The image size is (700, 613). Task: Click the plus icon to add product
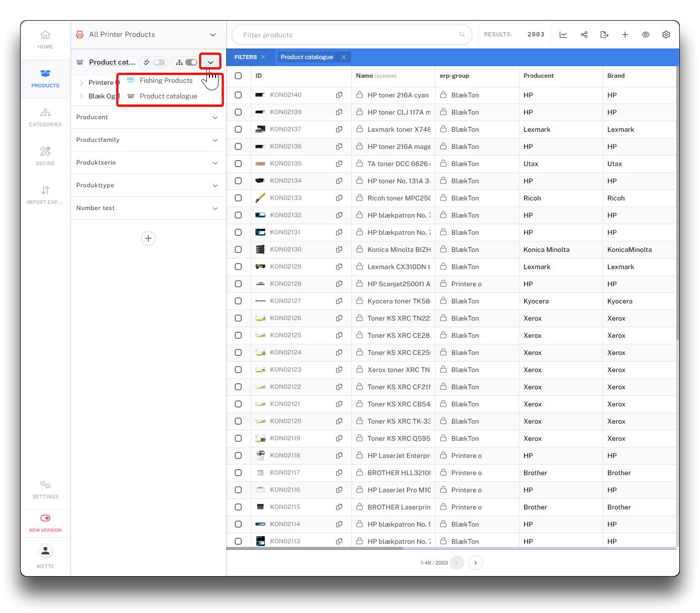click(x=625, y=35)
